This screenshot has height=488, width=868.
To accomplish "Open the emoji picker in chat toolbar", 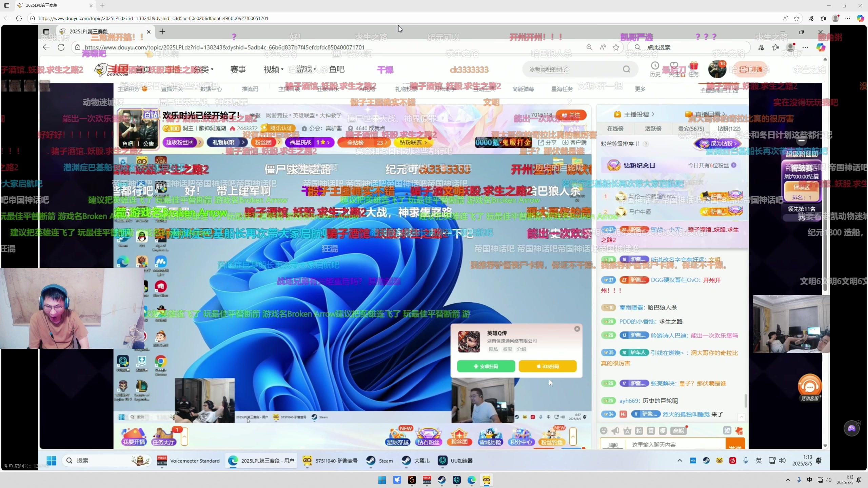I will (604, 430).
